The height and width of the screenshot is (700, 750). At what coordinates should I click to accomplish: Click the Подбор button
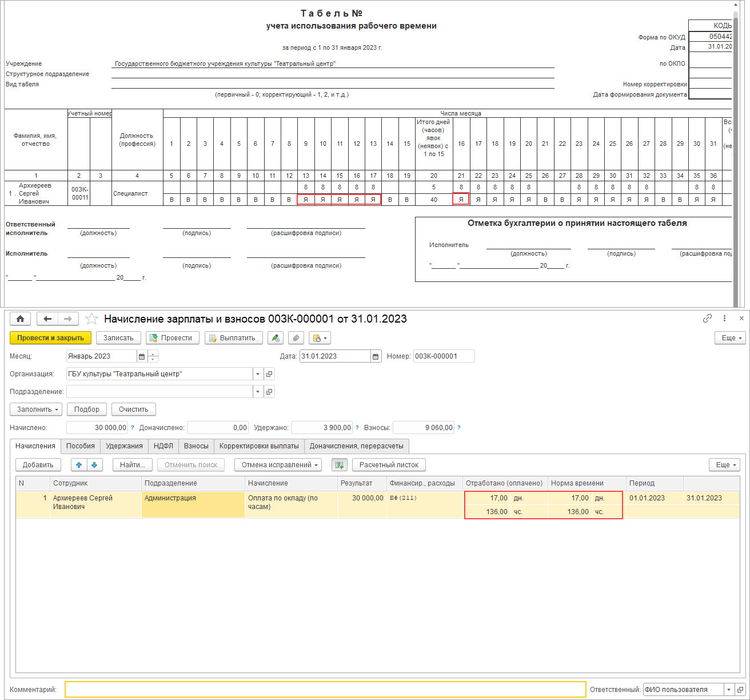click(x=87, y=409)
